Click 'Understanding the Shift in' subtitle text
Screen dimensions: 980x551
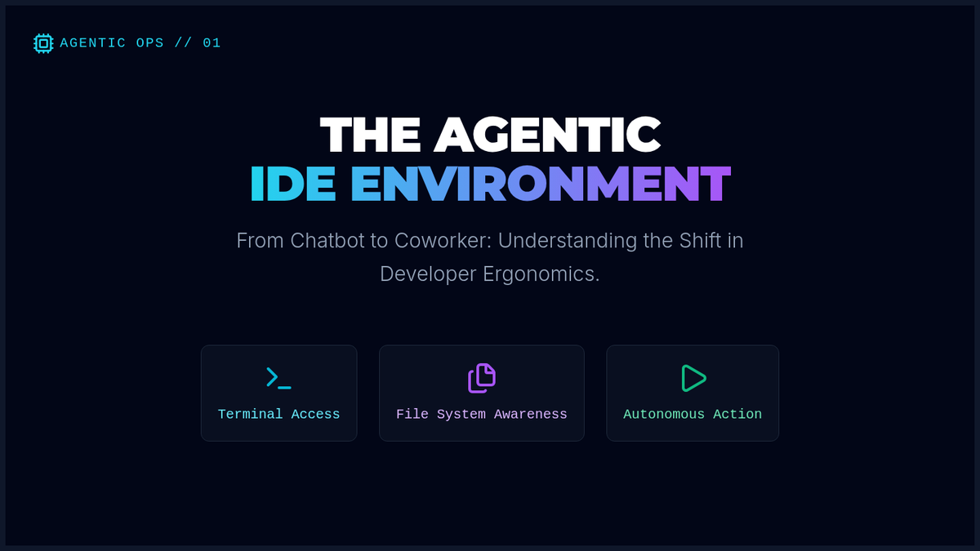click(x=621, y=241)
